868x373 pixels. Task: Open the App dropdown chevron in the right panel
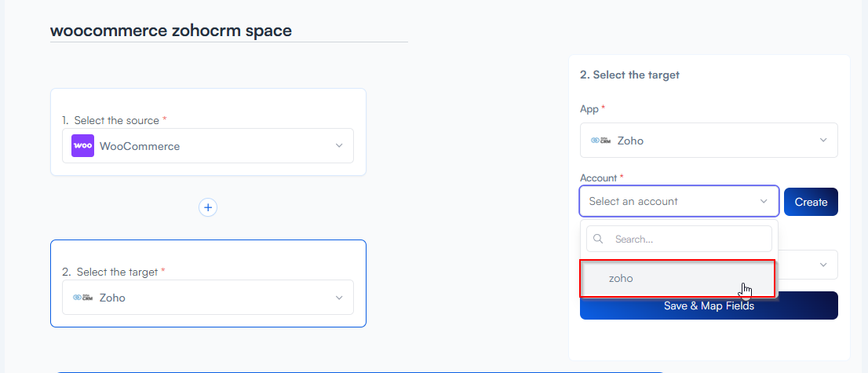pyautogui.click(x=823, y=141)
